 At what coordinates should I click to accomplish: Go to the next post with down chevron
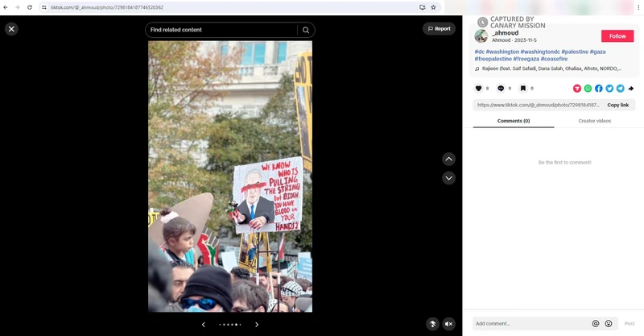point(449,178)
